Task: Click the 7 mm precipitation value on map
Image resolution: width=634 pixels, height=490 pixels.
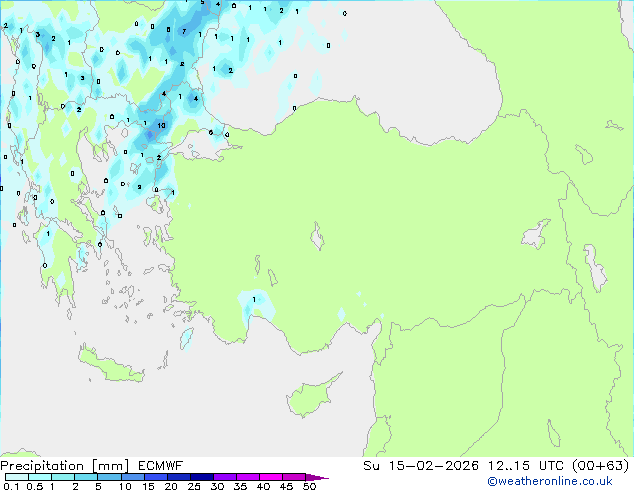Action: click(x=183, y=31)
